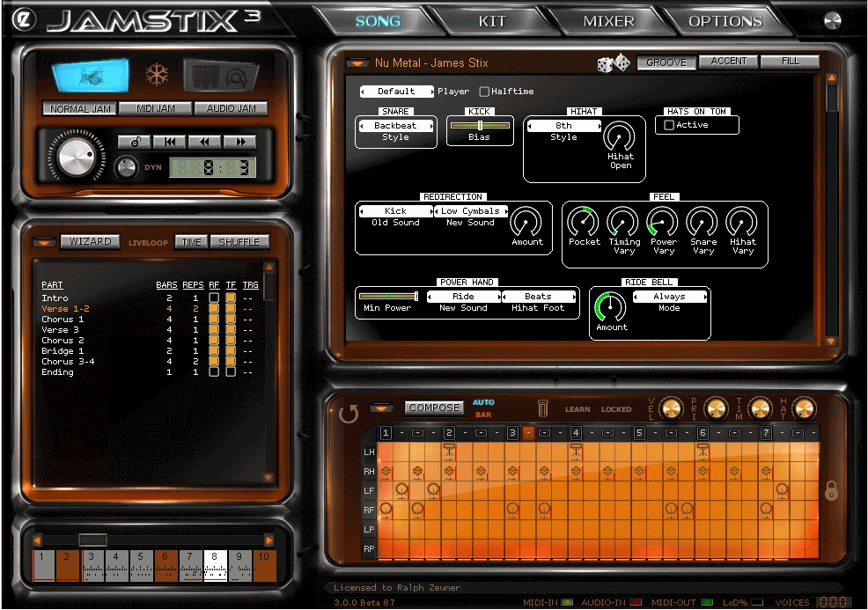Adjust the Min Power slider

tap(388, 296)
